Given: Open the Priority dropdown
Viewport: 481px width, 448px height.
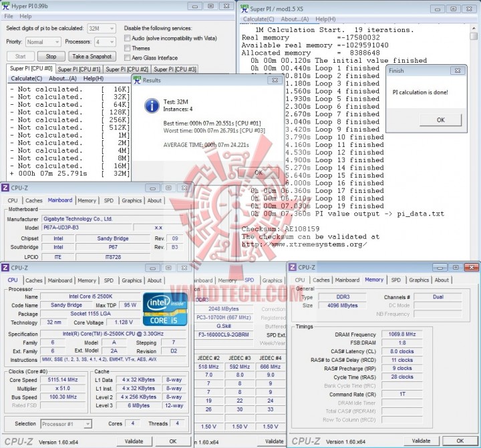Looking at the screenshot, I should point(43,42).
